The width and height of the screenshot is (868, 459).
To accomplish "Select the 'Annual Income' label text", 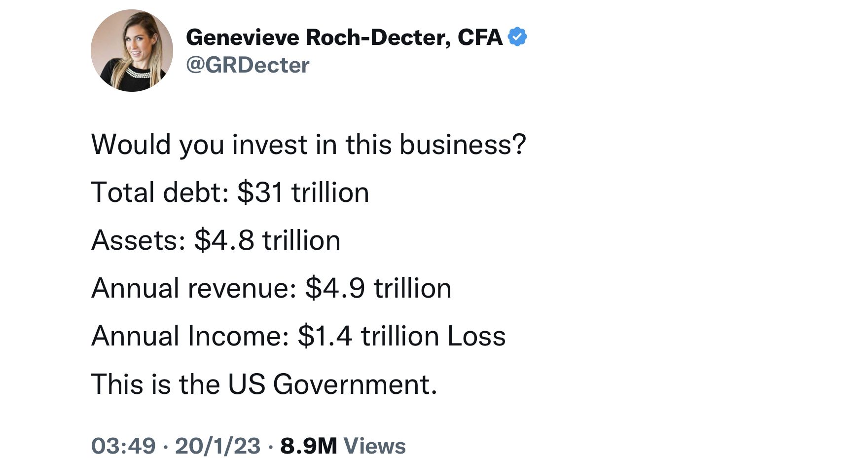I will coord(190,336).
